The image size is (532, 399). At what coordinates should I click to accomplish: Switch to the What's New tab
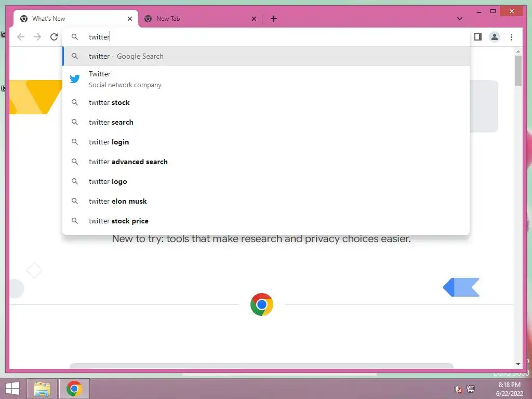coord(75,19)
